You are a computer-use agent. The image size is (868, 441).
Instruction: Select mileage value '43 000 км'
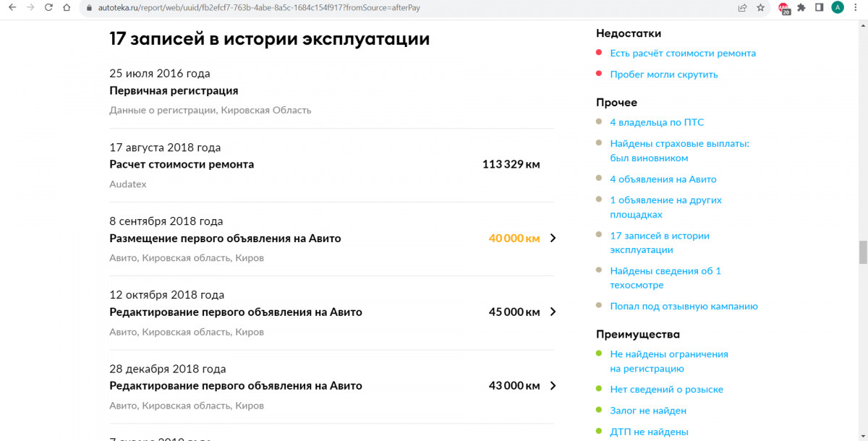(514, 386)
